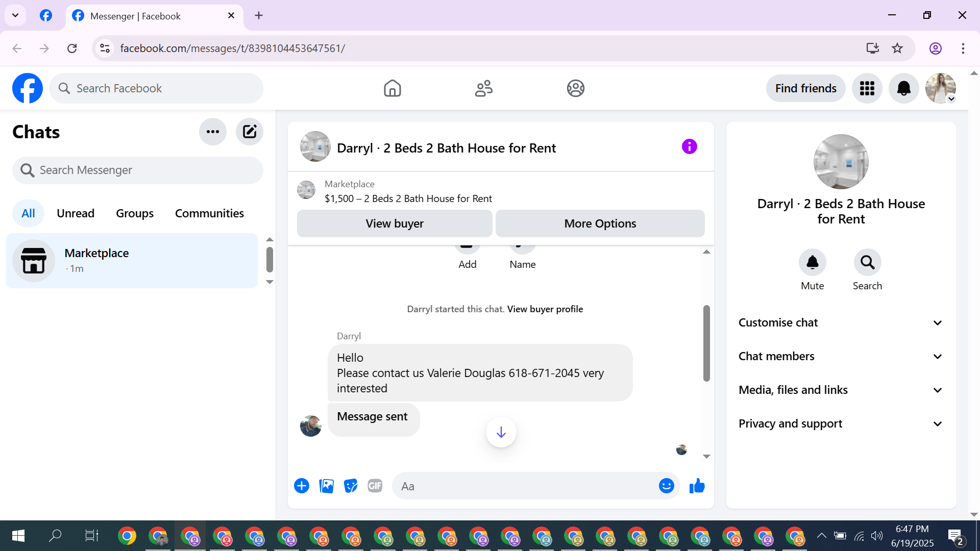Screen dimensions: 980x551
Task: Show hidden system tray icons
Action: [821, 536]
